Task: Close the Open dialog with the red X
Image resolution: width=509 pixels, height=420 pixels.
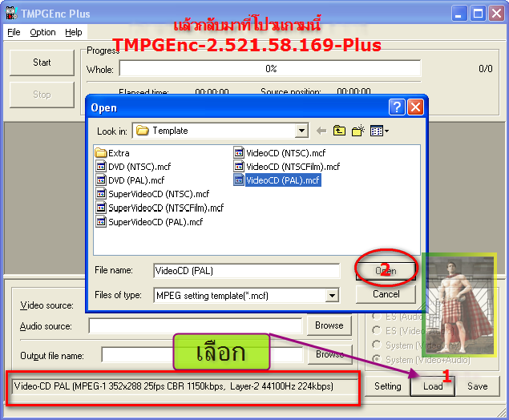Action: click(x=415, y=107)
